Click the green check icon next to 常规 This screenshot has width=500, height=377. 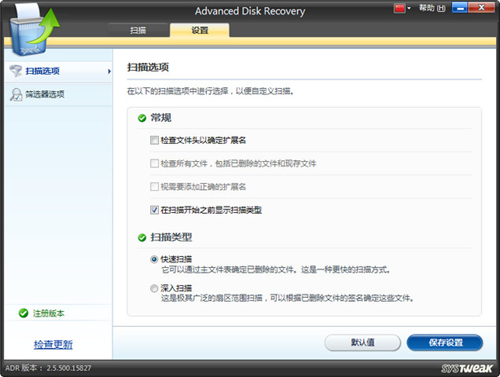142,118
